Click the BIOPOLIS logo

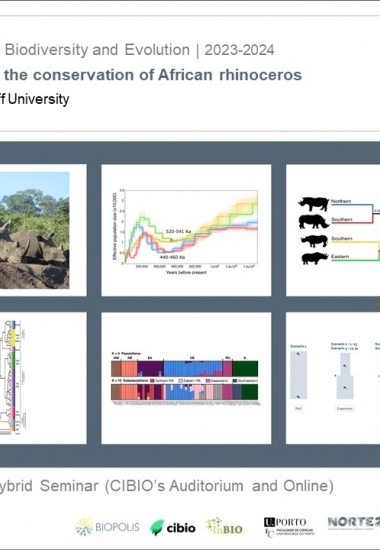[x=107, y=527]
